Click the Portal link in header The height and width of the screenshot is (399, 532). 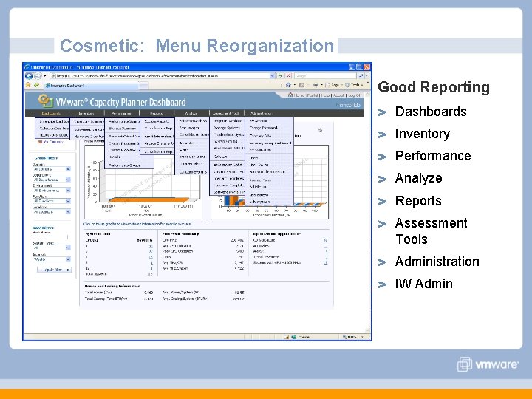point(313,95)
